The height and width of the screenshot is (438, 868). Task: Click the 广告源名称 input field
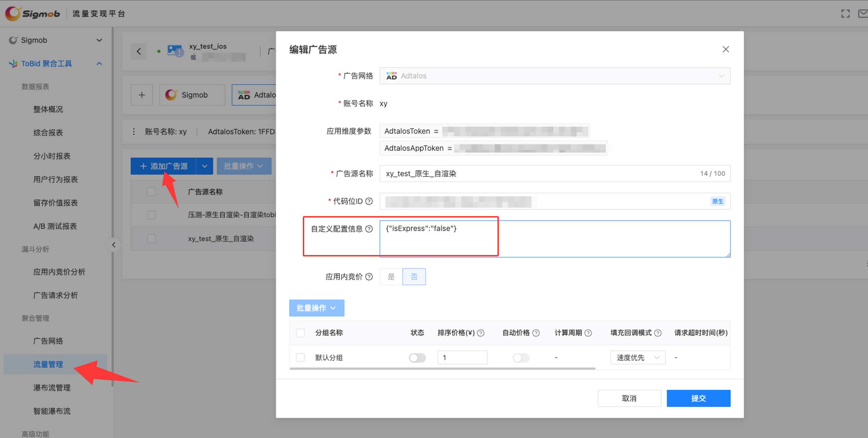(555, 174)
